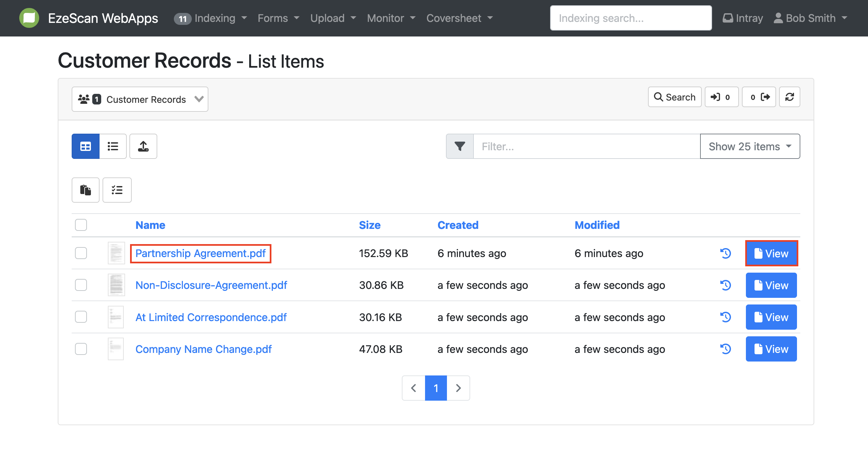Switch to list view layout
Viewport: 868px width, 465px height.
113,147
